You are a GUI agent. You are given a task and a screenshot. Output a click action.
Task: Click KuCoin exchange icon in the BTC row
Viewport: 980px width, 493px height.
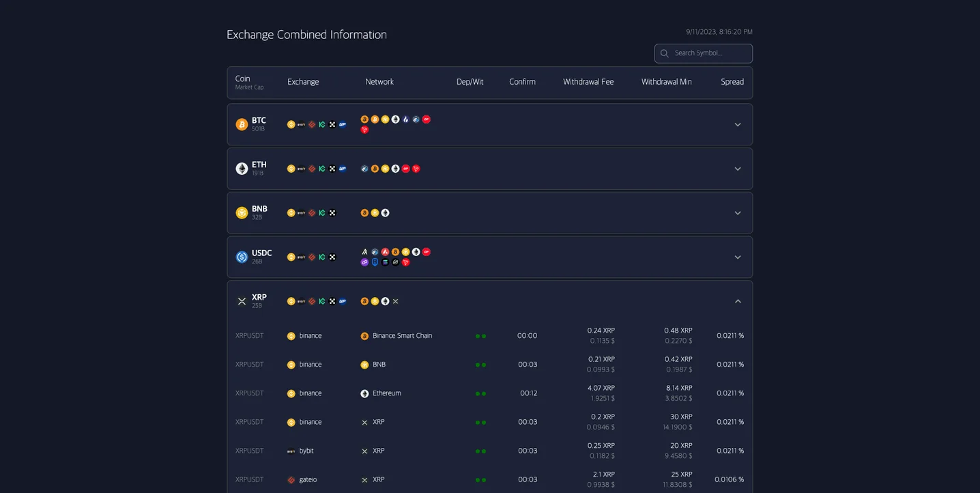click(x=322, y=124)
